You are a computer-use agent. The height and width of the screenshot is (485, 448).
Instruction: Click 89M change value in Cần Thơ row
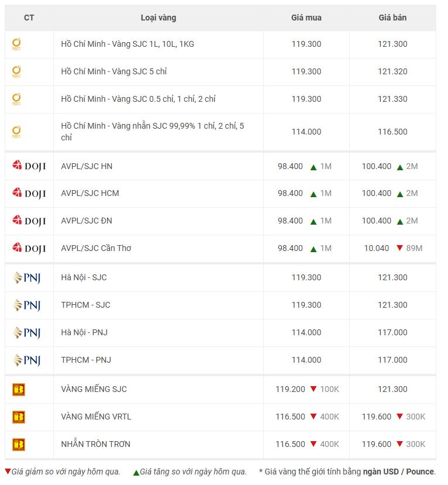[414, 248]
